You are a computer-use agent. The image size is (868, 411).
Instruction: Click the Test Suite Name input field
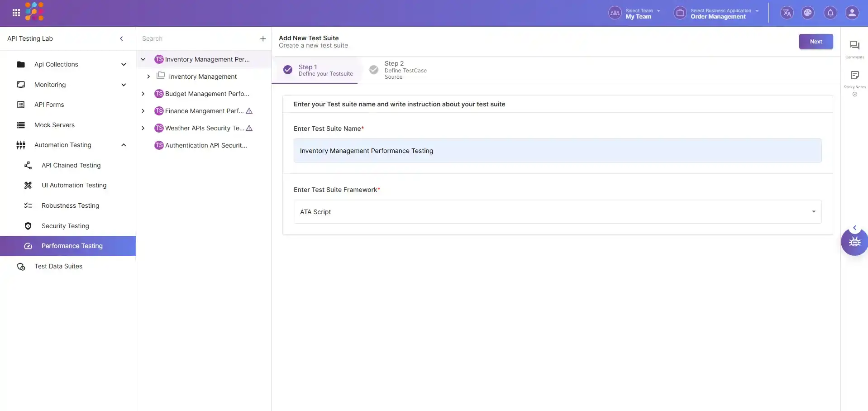(x=557, y=151)
